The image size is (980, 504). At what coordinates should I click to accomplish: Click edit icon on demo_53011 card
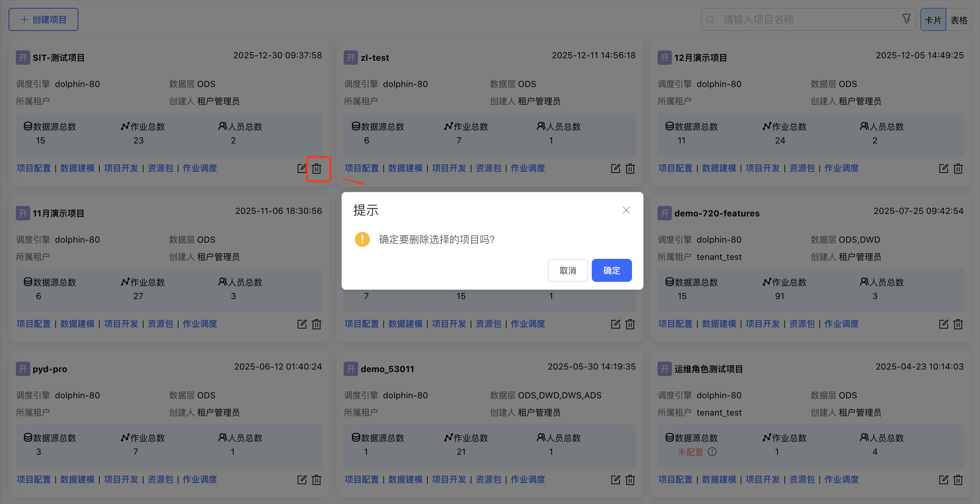[x=615, y=480]
